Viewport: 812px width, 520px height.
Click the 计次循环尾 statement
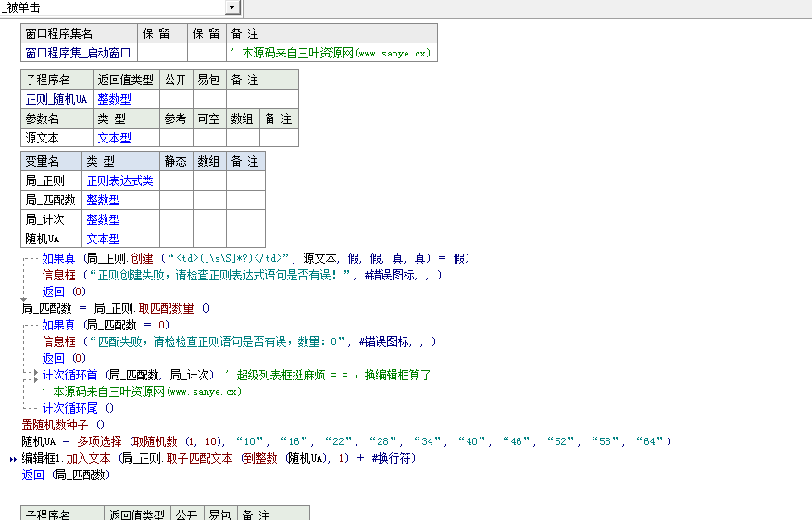[x=72, y=408]
